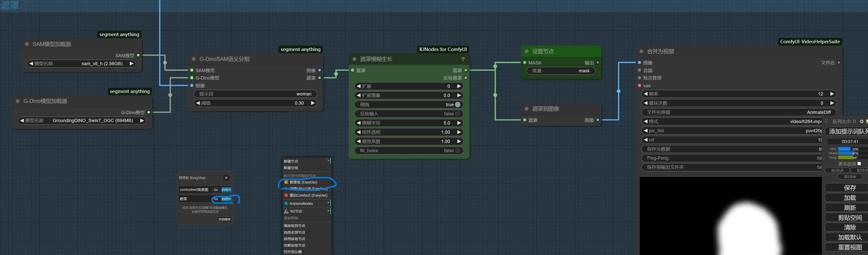868x255 pixels.
Task: Click the red 重启ComfyUI restart icon
Action: pos(286,195)
